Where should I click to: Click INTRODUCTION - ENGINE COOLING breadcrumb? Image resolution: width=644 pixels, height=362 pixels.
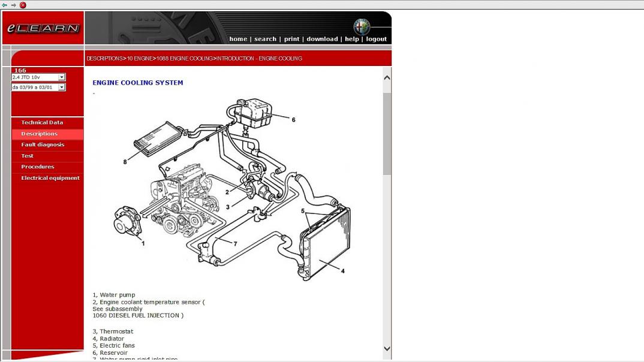tap(259, 58)
